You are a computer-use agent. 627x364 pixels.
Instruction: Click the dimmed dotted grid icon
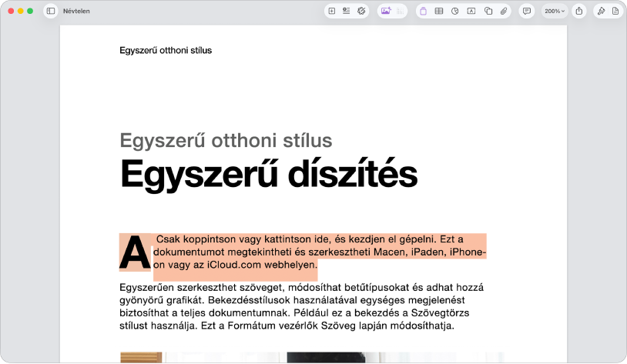point(401,12)
